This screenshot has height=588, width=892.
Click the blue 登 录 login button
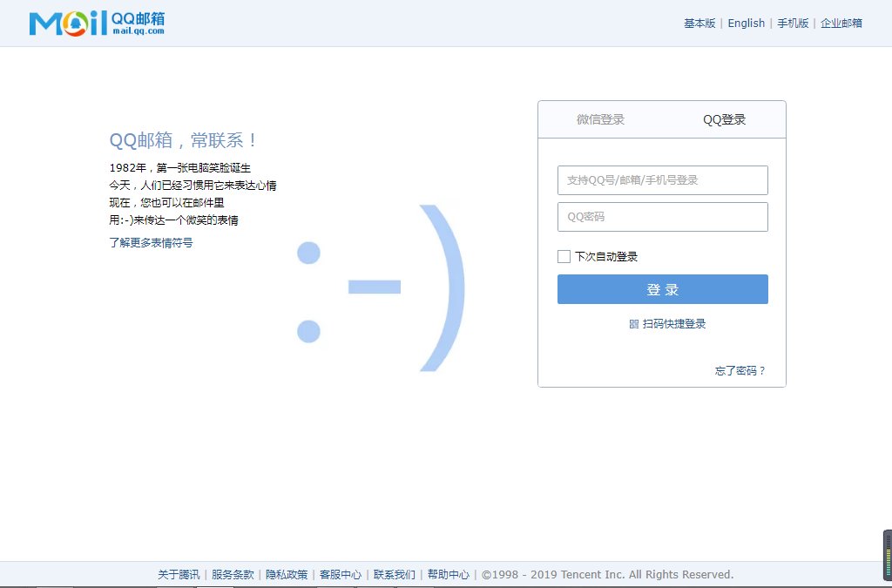662,288
